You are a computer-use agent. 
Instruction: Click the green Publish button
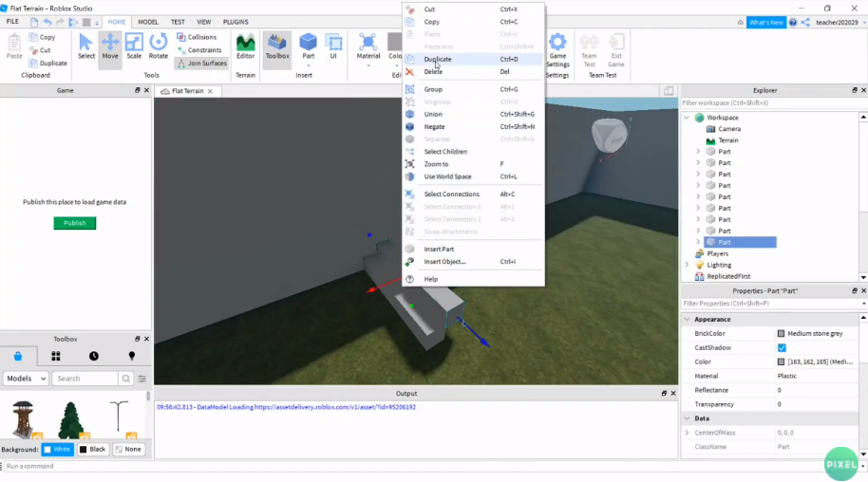point(75,223)
